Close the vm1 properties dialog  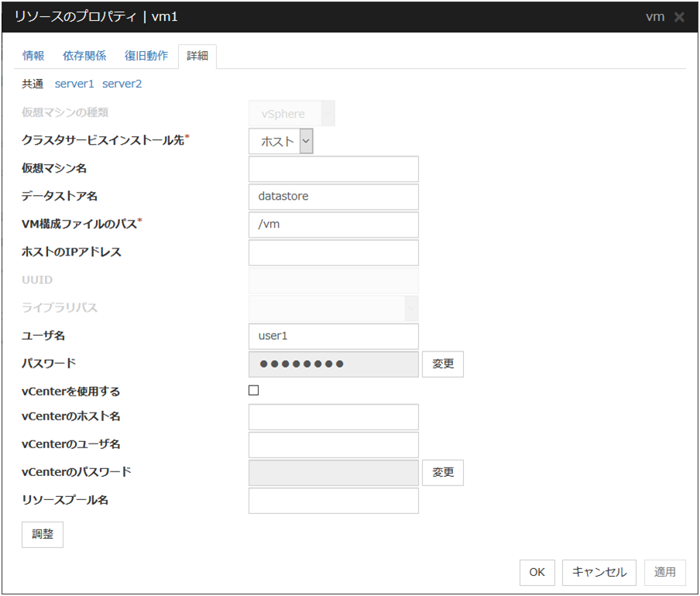(x=679, y=17)
